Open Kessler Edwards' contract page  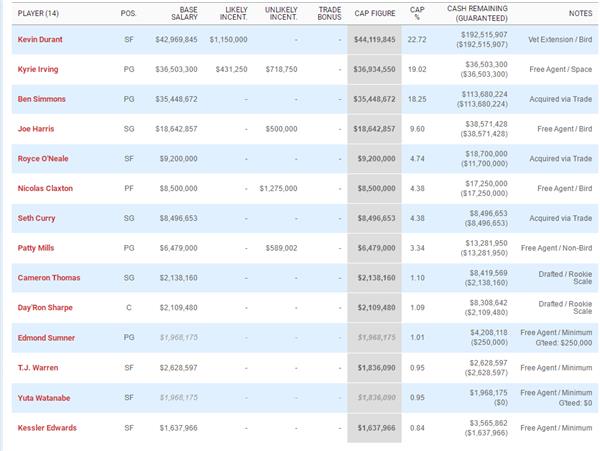[x=47, y=428]
